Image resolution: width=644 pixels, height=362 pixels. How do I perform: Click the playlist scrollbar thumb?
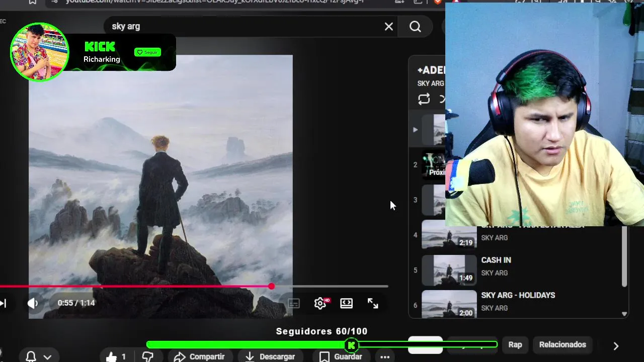pos(624,256)
